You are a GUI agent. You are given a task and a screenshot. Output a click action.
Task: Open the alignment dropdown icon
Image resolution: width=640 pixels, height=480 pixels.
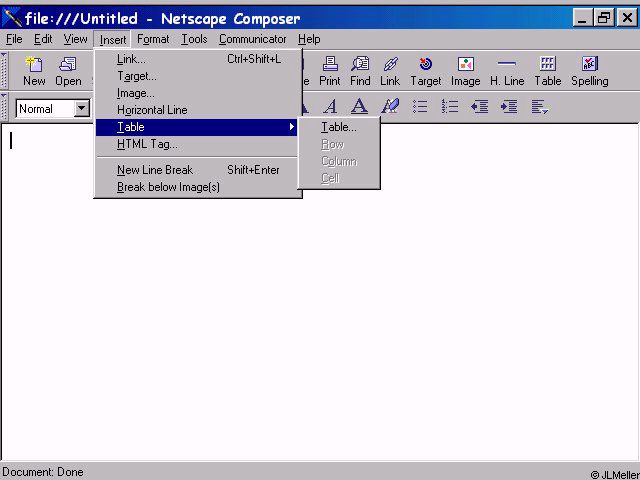tap(540, 107)
